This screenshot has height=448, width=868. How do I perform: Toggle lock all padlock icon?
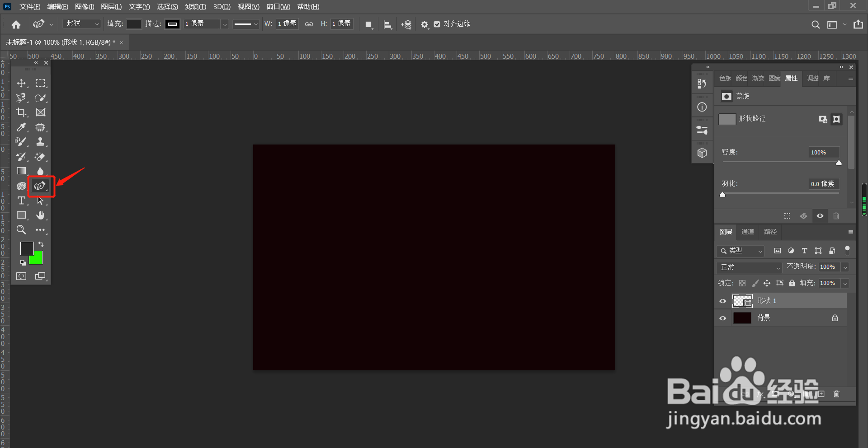tap(792, 283)
